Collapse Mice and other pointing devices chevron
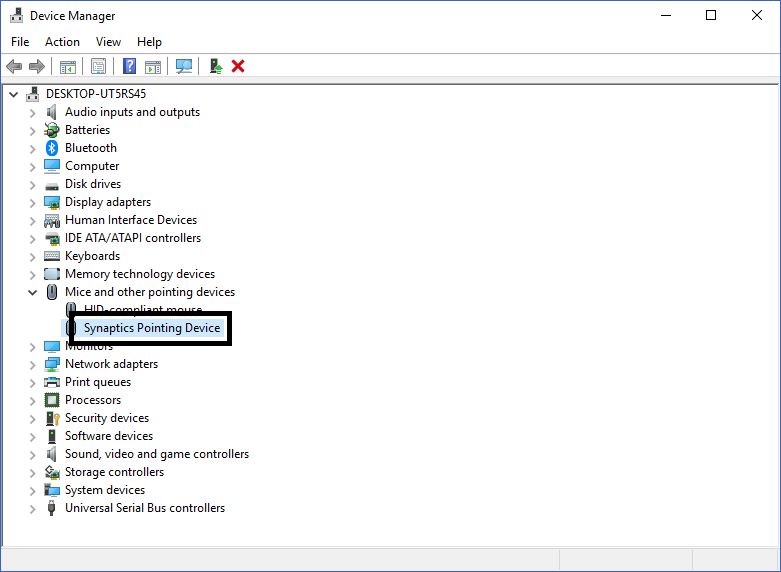The height and width of the screenshot is (572, 781). 32,292
